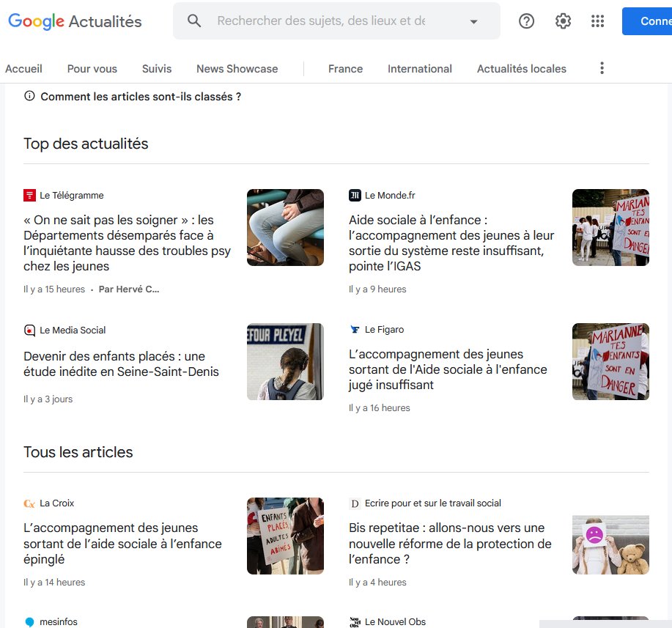Viewport: 672px width, 628px height.
Task: Click the Le Nouvel Obs source logo
Action: pos(355,622)
